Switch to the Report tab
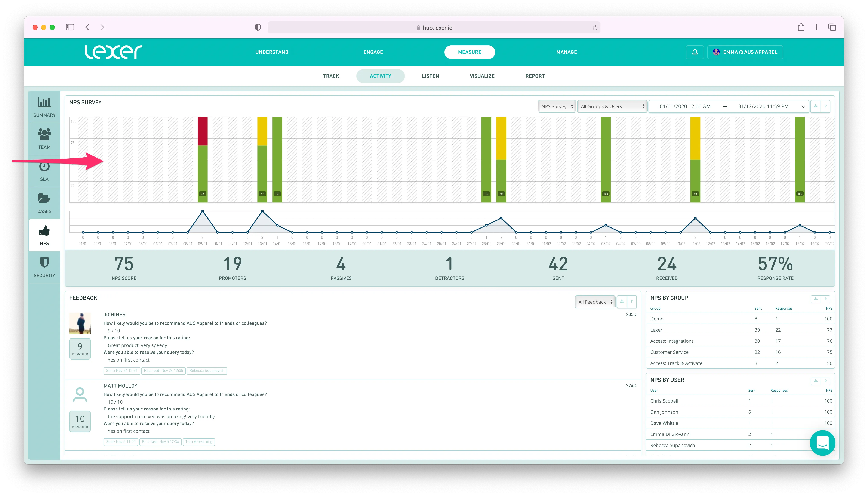 535,76
